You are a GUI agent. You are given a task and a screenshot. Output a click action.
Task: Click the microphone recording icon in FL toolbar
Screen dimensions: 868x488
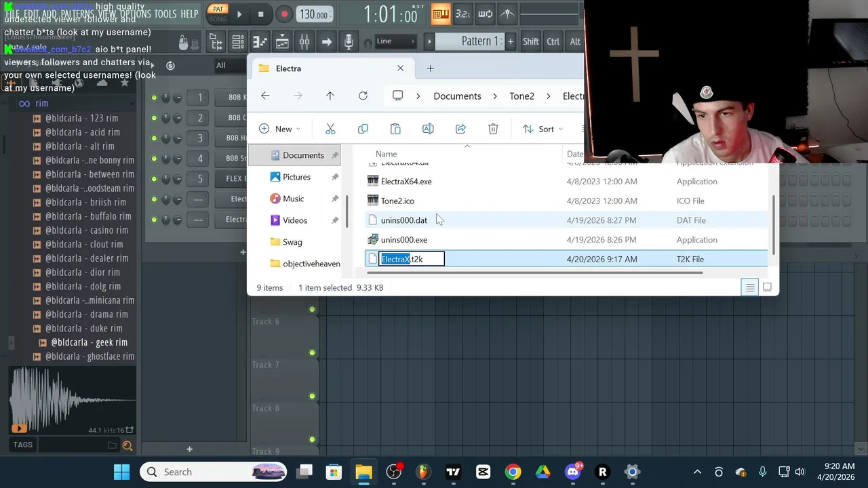pos(348,42)
